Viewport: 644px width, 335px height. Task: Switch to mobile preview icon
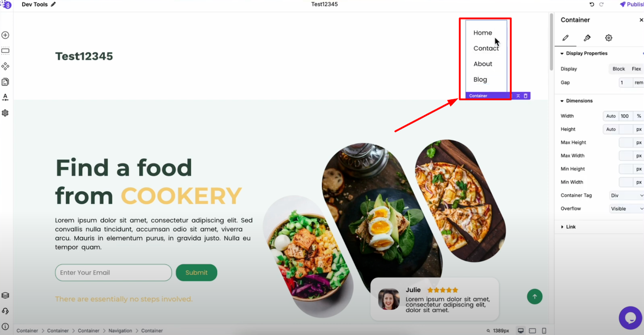pyautogui.click(x=544, y=330)
